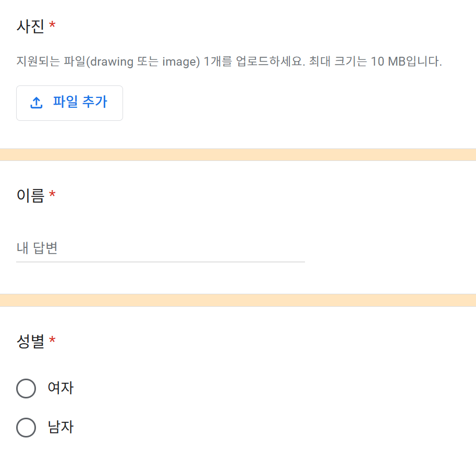Select the 남자 radio button
This screenshot has width=476, height=463.
(26, 428)
